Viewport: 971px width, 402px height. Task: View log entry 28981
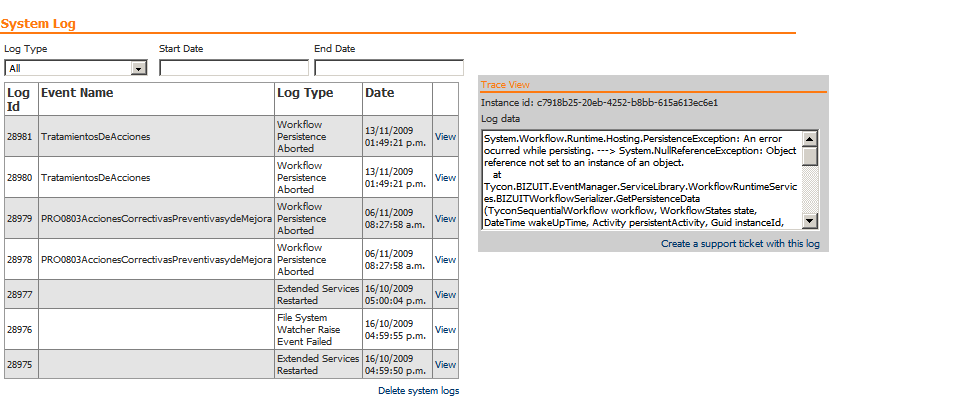pyautogui.click(x=445, y=137)
